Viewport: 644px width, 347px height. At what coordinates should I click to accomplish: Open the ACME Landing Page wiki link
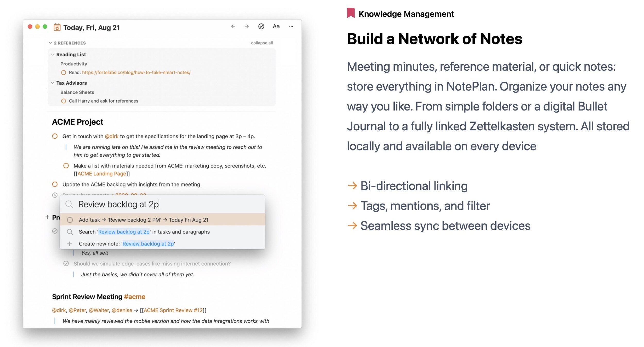click(102, 174)
